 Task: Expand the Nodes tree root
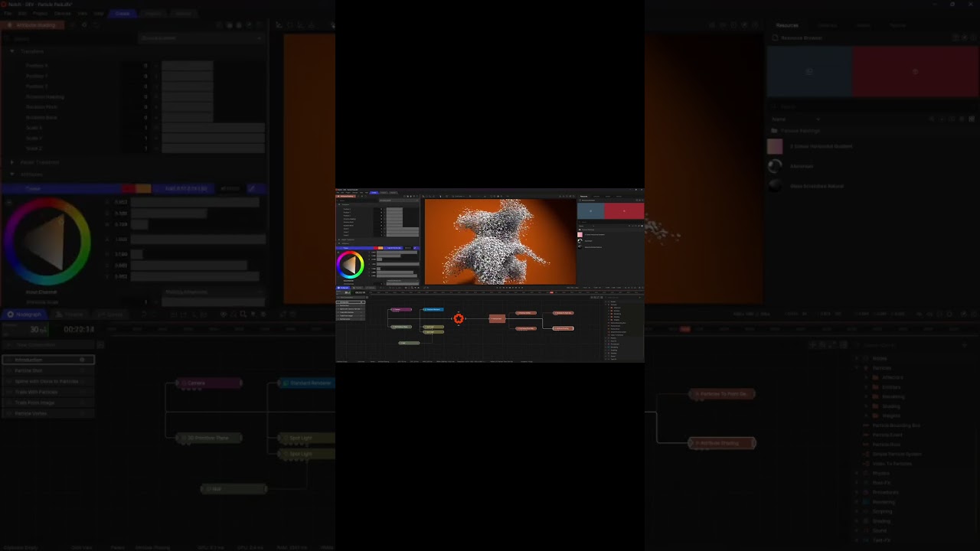[x=857, y=358]
